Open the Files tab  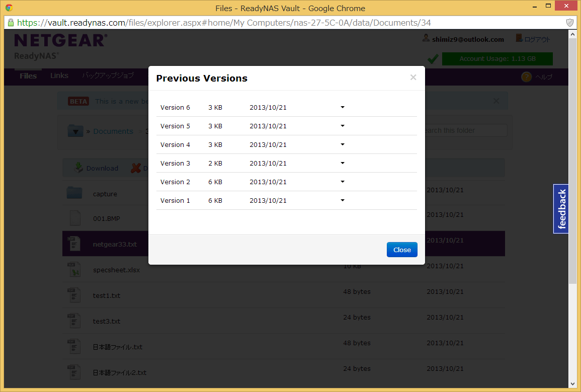28,75
